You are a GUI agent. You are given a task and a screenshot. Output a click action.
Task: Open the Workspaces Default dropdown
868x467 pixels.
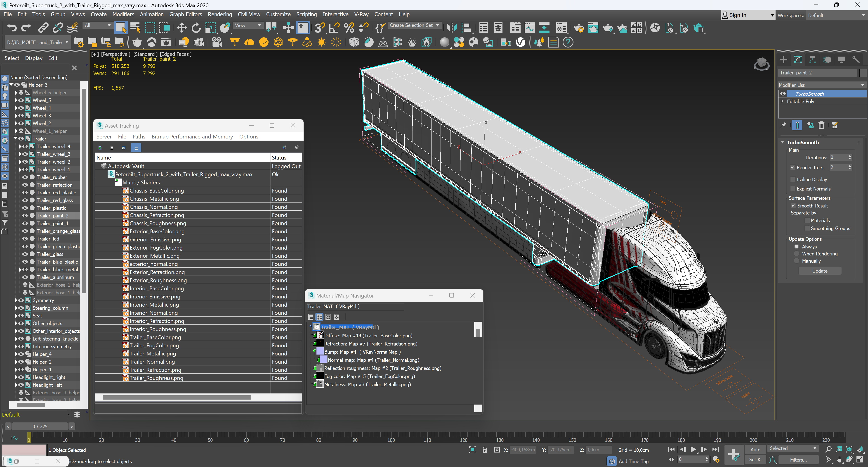coord(836,16)
